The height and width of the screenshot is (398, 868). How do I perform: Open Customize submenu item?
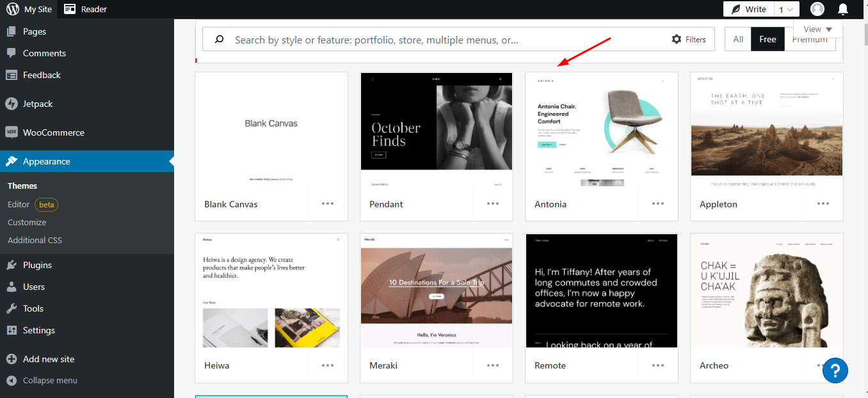(x=27, y=223)
